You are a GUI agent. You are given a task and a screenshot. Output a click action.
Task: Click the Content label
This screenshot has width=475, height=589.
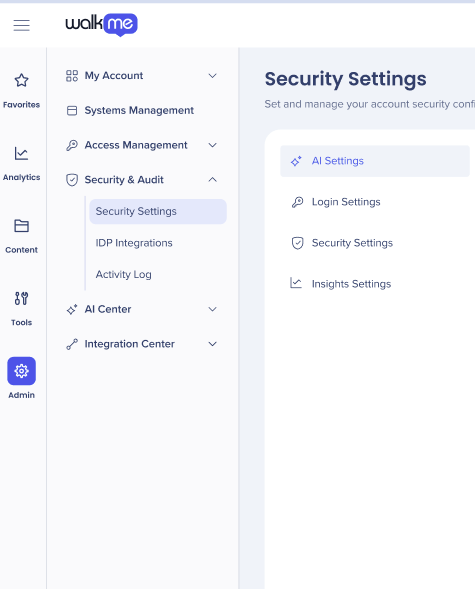pos(21,250)
